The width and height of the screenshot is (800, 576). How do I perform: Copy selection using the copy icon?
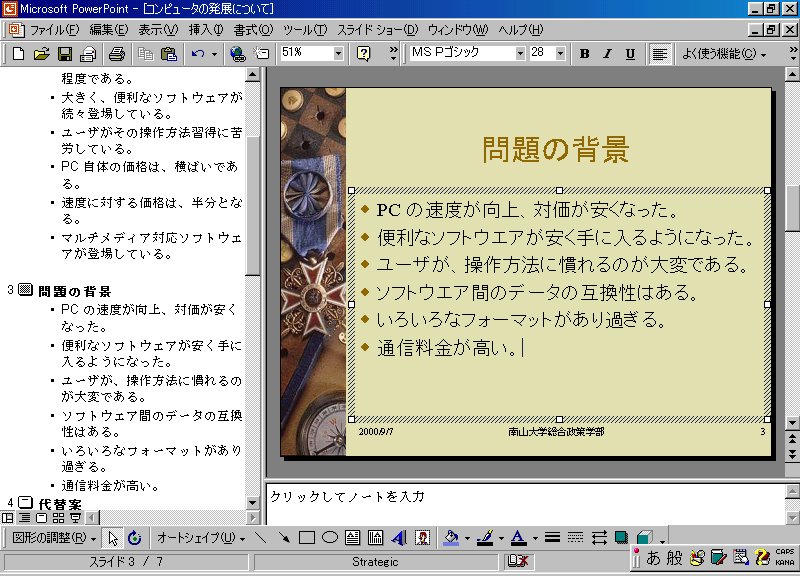(x=145, y=54)
